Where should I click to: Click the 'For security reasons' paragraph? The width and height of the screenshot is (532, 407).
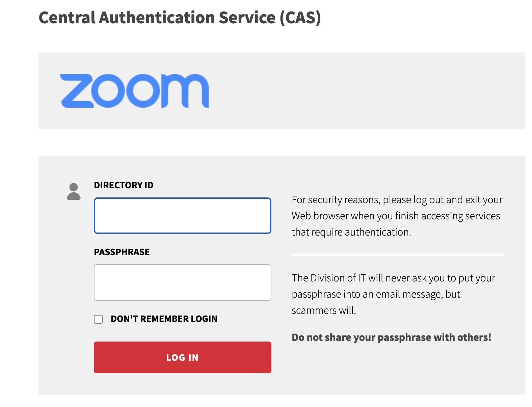coord(397,216)
